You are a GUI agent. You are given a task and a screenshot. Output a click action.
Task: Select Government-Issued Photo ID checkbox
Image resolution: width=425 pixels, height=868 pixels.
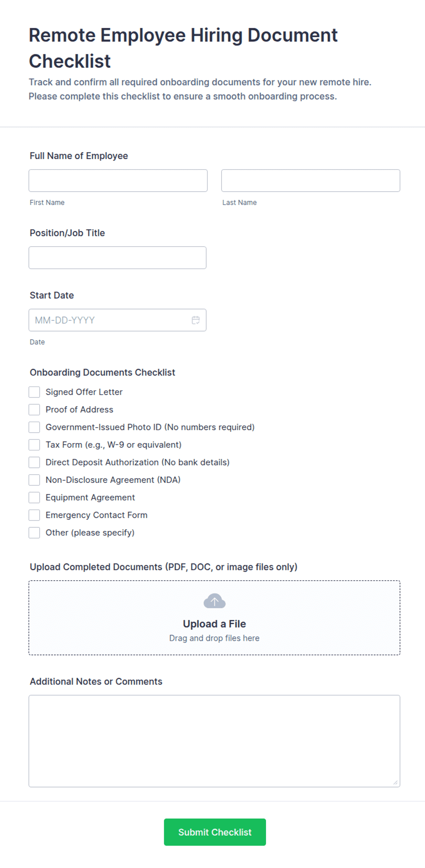coord(34,427)
